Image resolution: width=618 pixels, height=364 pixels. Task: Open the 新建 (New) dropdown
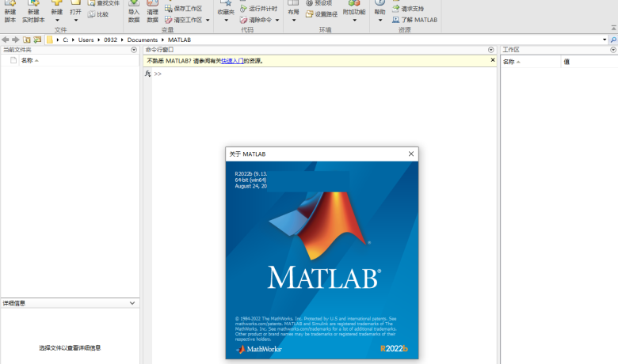click(57, 21)
